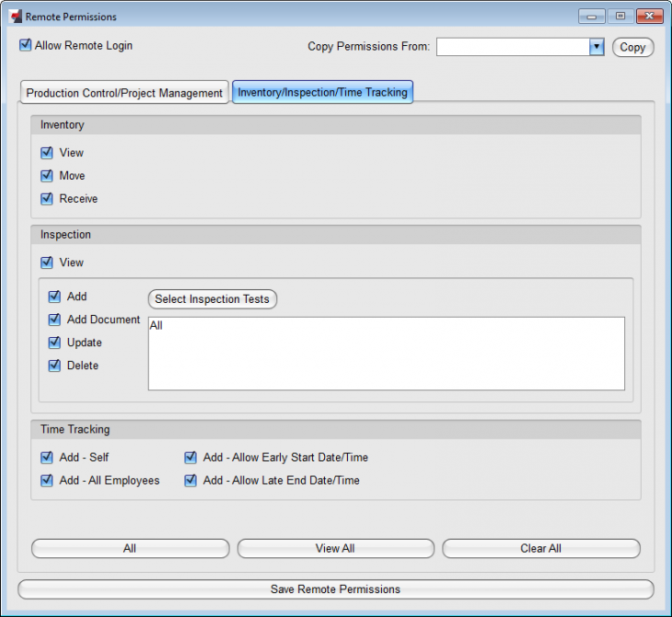This screenshot has height=617, width=672.
Task: Click the Select Inspection Tests button
Action: click(x=212, y=299)
